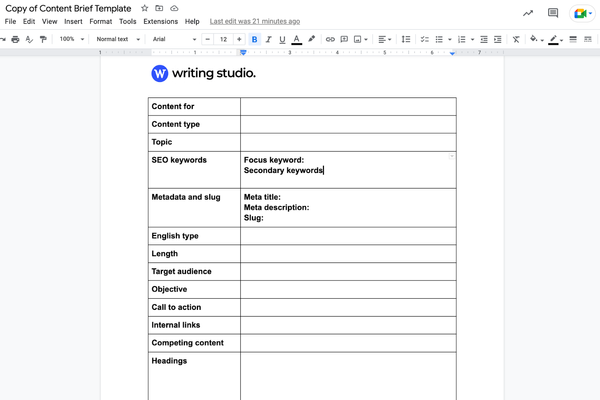600x400 pixels.
Task: Open the cell background color fill
Action: [x=536, y=39]
